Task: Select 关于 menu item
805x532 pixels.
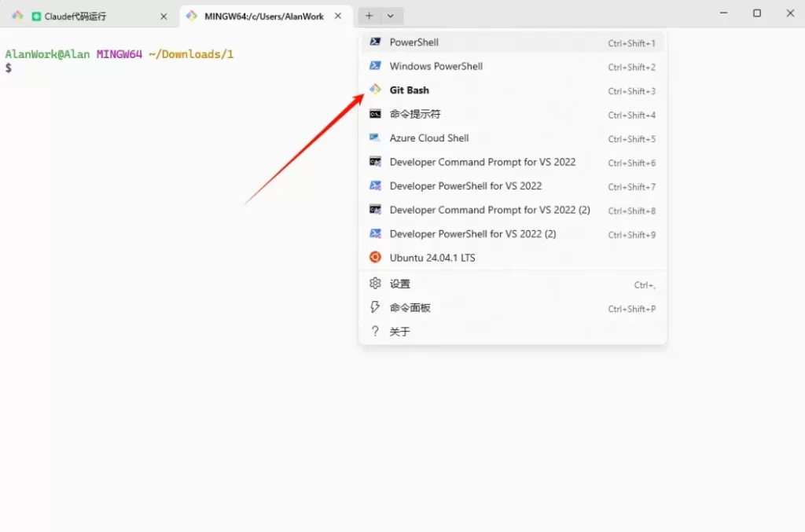Action: tap(513, 332)
